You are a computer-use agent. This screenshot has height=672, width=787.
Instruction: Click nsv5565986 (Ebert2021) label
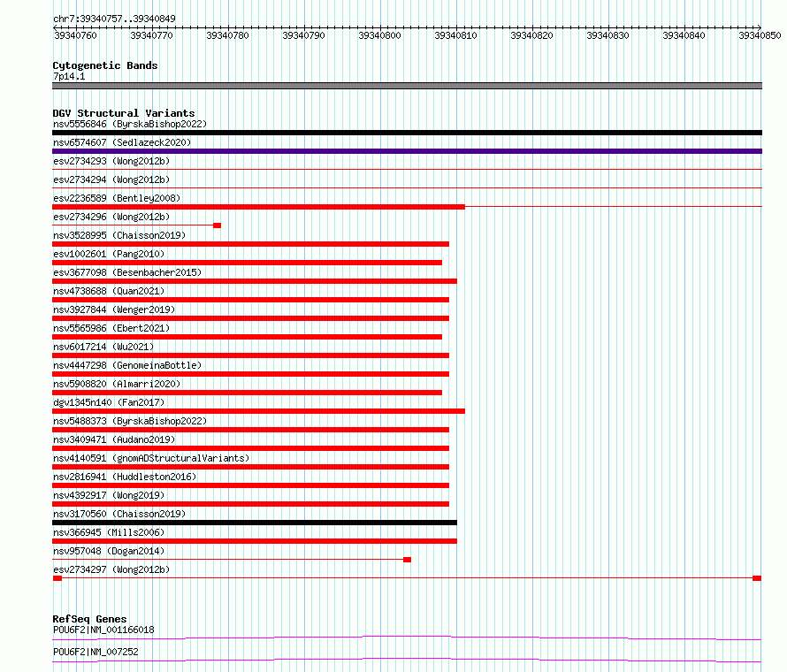[111, 328]
